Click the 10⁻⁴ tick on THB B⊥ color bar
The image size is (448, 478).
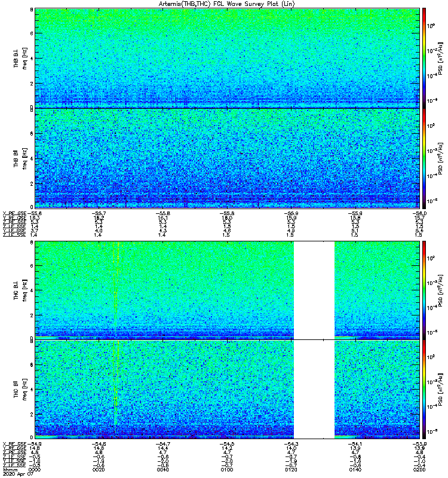coord(432,75)
